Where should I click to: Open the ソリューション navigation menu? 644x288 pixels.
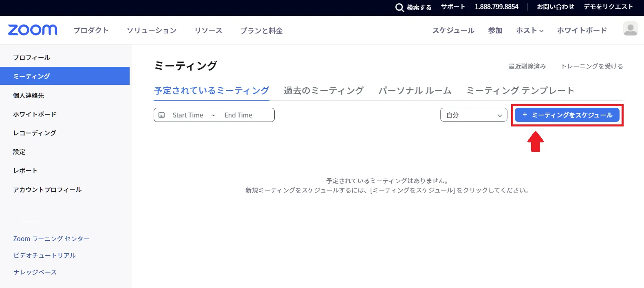151,31
